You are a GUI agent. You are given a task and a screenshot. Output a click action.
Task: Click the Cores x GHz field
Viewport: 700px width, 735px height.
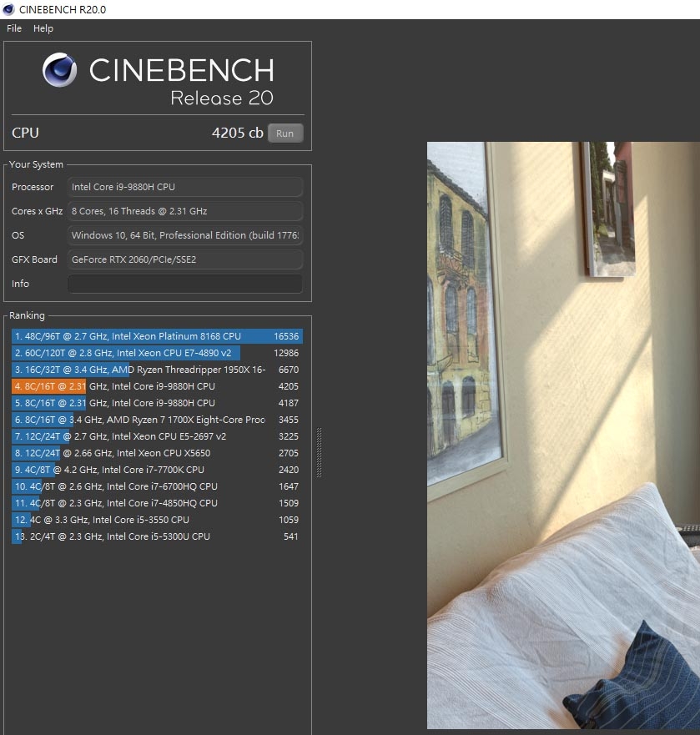[184, 211]
